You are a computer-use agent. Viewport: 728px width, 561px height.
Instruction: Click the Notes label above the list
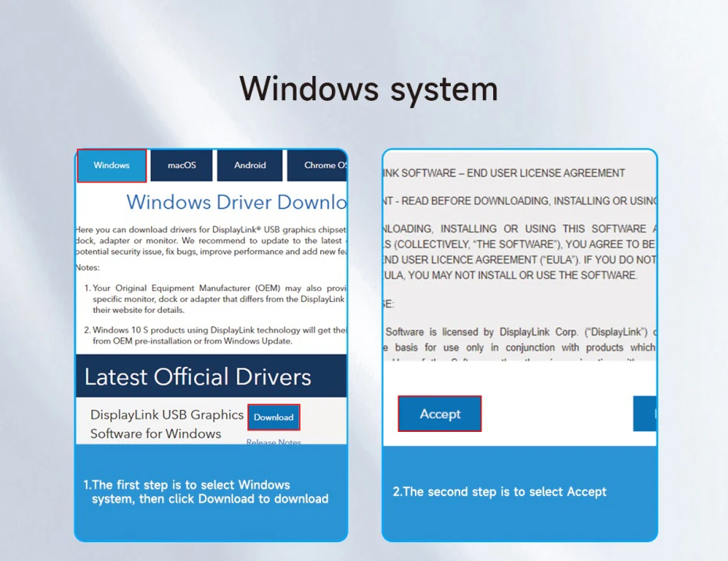click(x=87, y=267)
